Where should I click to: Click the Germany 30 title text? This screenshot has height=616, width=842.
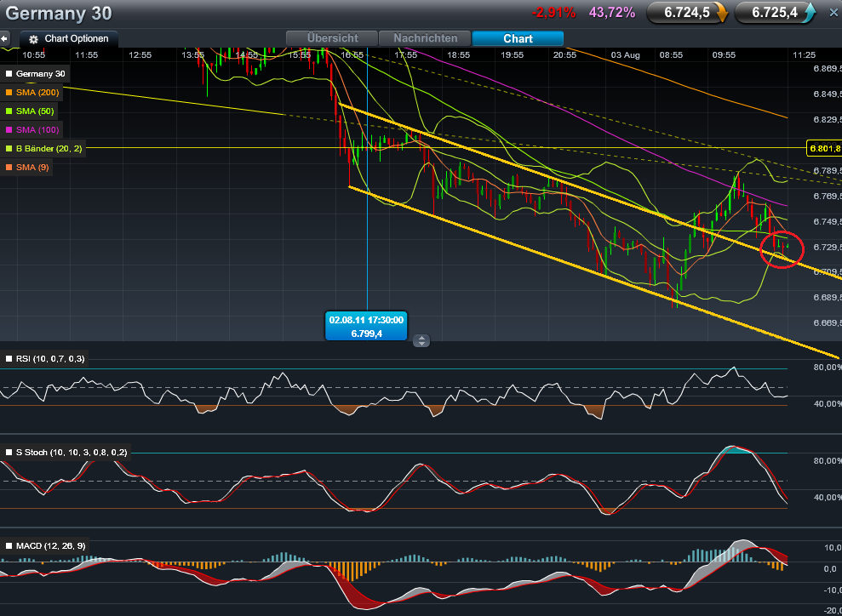(59, 13)
